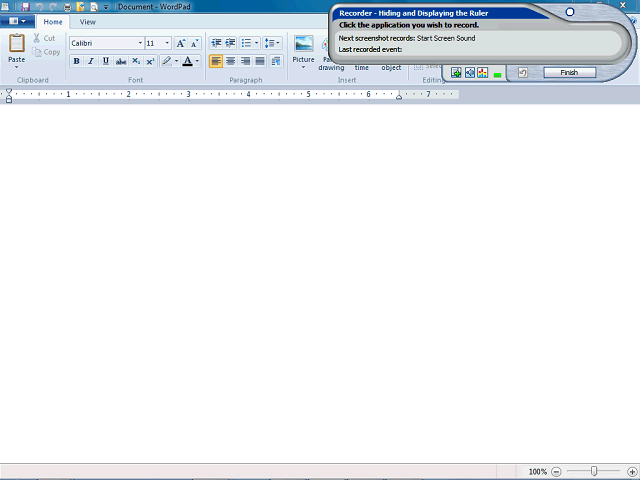The image size is (640, 480).
Task: Zoom in with the plus button
Action: (x=632, y=472)
